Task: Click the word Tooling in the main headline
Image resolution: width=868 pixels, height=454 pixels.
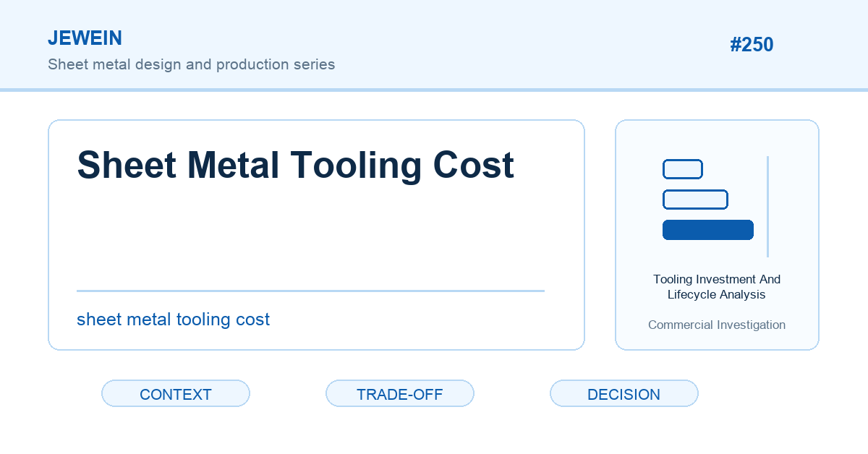Action: pyautogui.click(x=354, y=165)
